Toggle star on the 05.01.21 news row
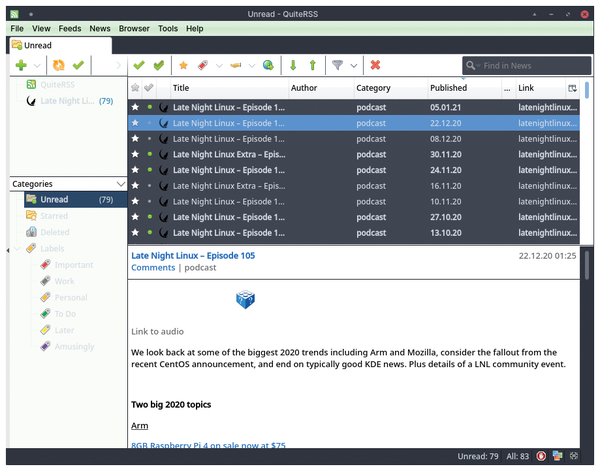Screen dimensions: 600x471 tap(135, 107)
